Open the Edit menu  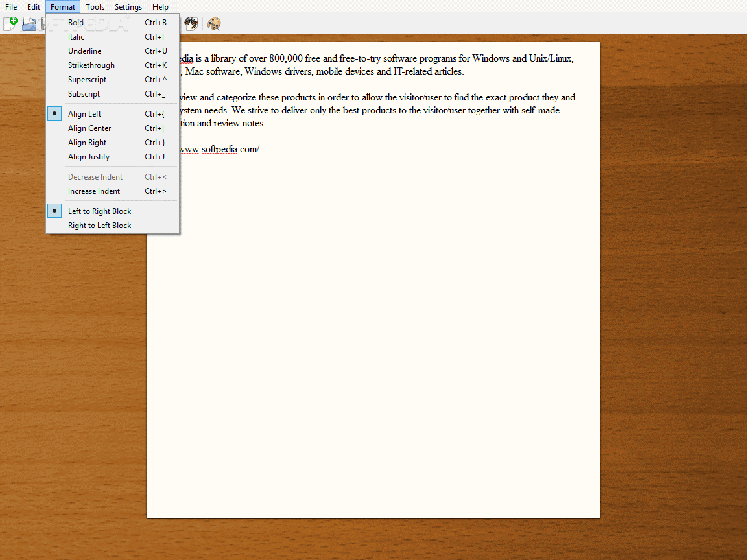point(33,6)
